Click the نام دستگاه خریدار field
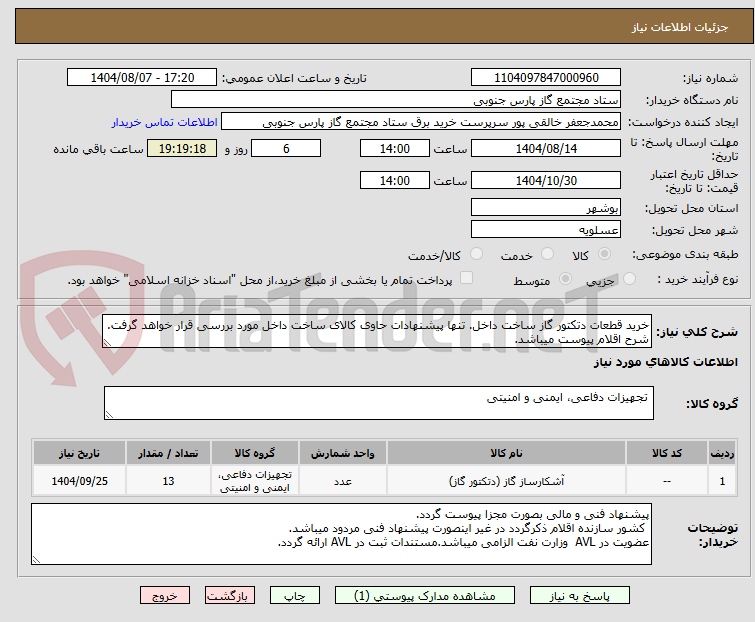The image size is (755, 622). [396, 100]
